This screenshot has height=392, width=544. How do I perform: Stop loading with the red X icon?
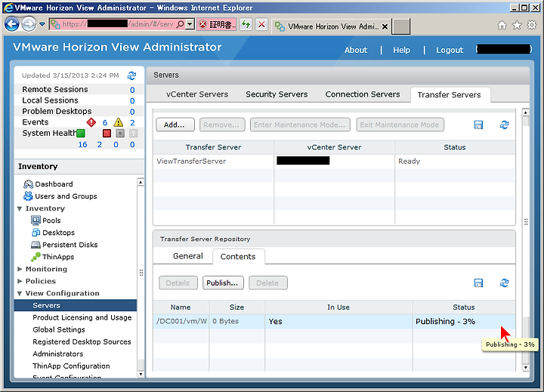[261, 24]
